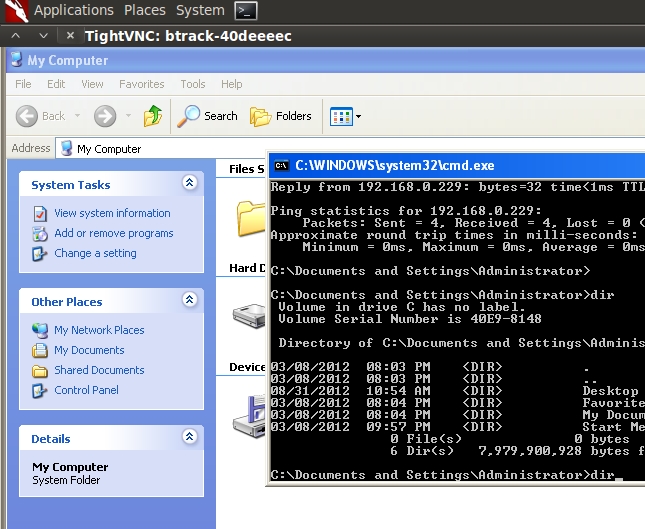Click the Back arrow button
This screenshot has width=645, height=529.
click(27, 116)
